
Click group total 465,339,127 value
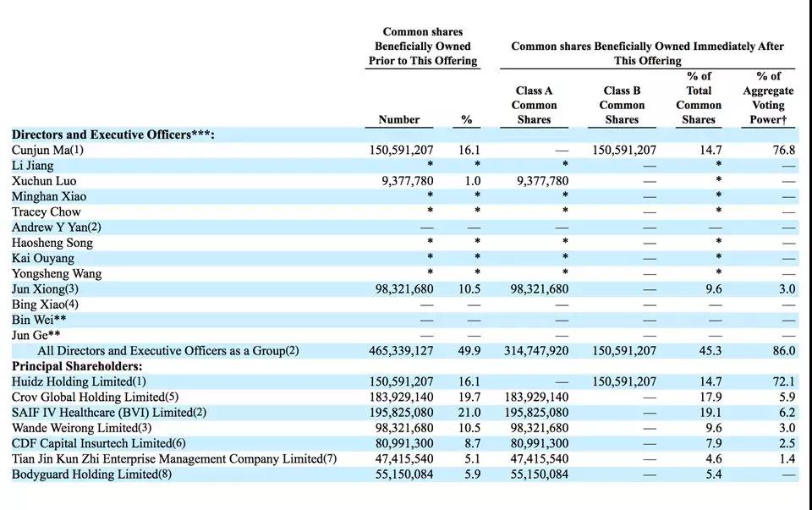pyautogui.click(x=401, y=351)
